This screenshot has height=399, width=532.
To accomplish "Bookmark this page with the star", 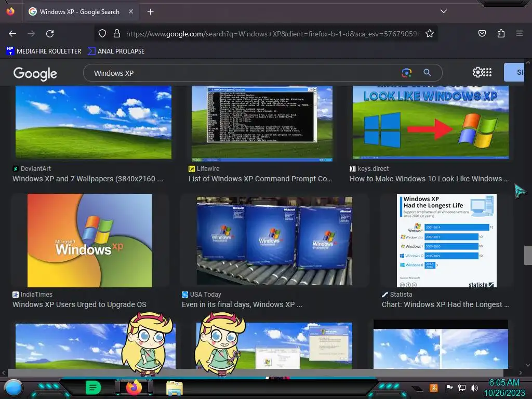I will [x=430, y=33].
